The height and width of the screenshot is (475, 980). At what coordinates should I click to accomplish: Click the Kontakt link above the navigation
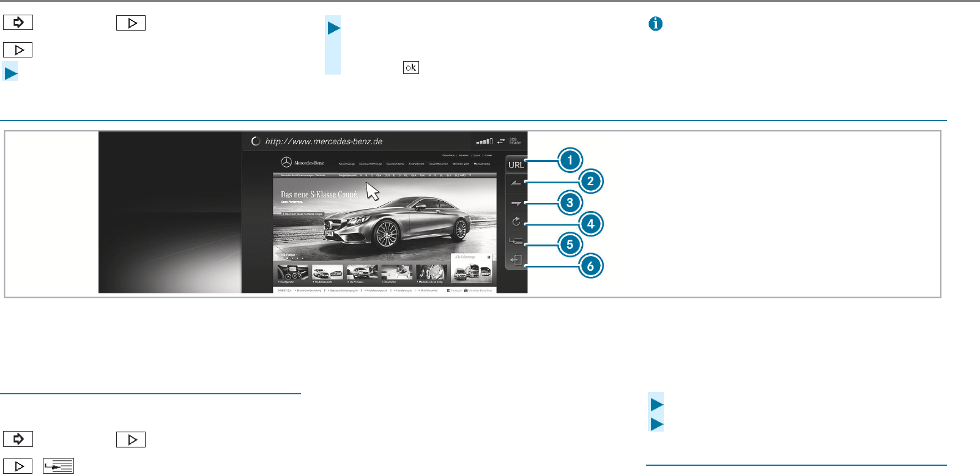point(488,155)
